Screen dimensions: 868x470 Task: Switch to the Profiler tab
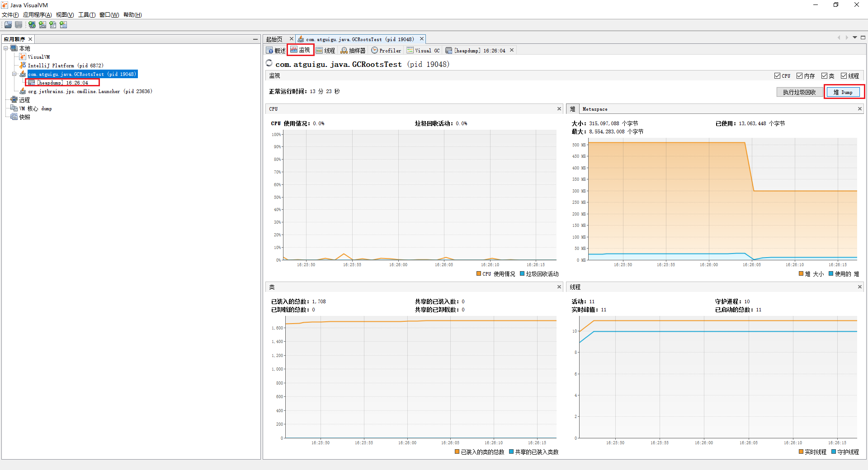tap(386, 51)
